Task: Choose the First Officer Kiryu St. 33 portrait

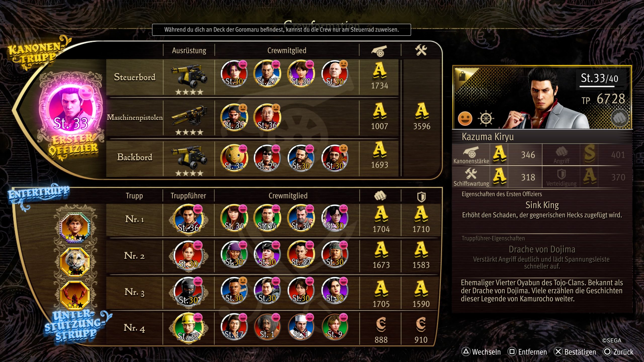Action: click(71, 109)
